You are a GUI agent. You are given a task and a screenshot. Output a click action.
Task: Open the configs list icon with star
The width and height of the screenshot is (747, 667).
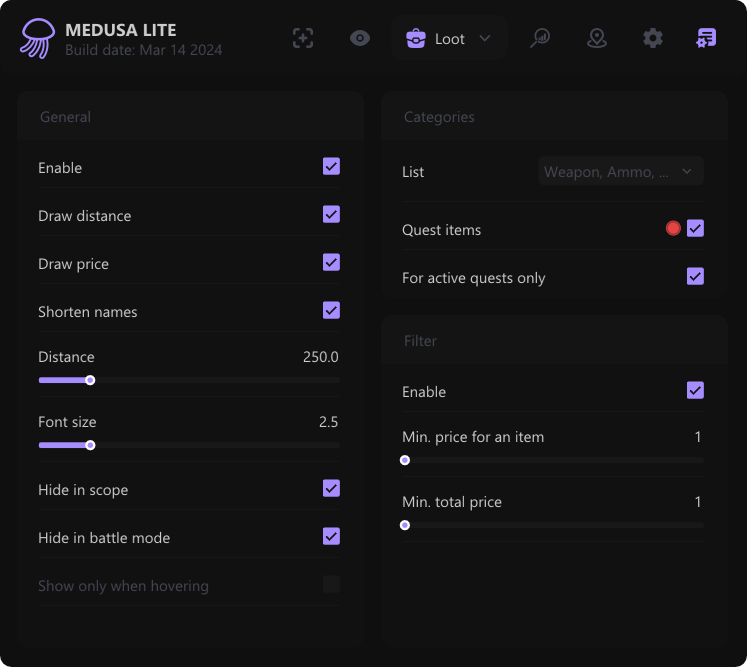click(x=706, y=38)
